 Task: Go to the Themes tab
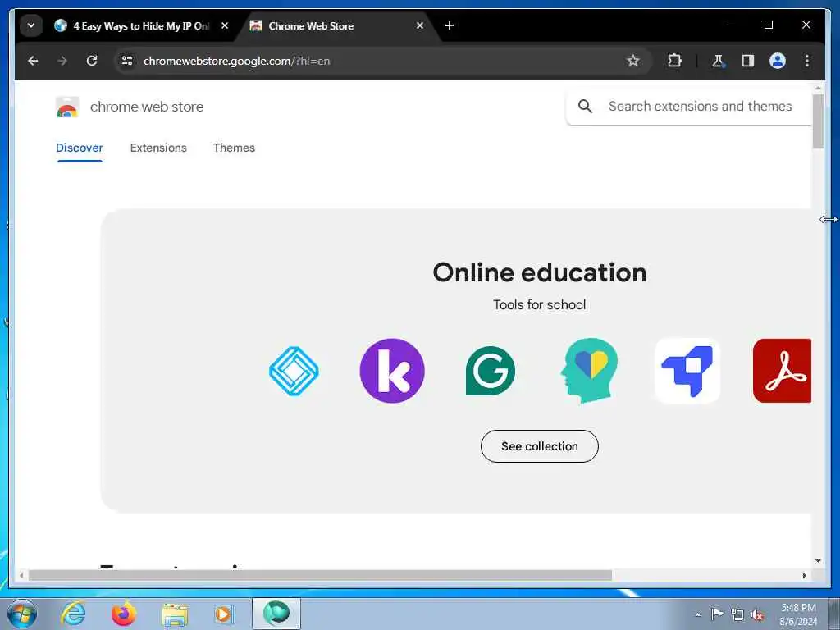coord(234,148)
